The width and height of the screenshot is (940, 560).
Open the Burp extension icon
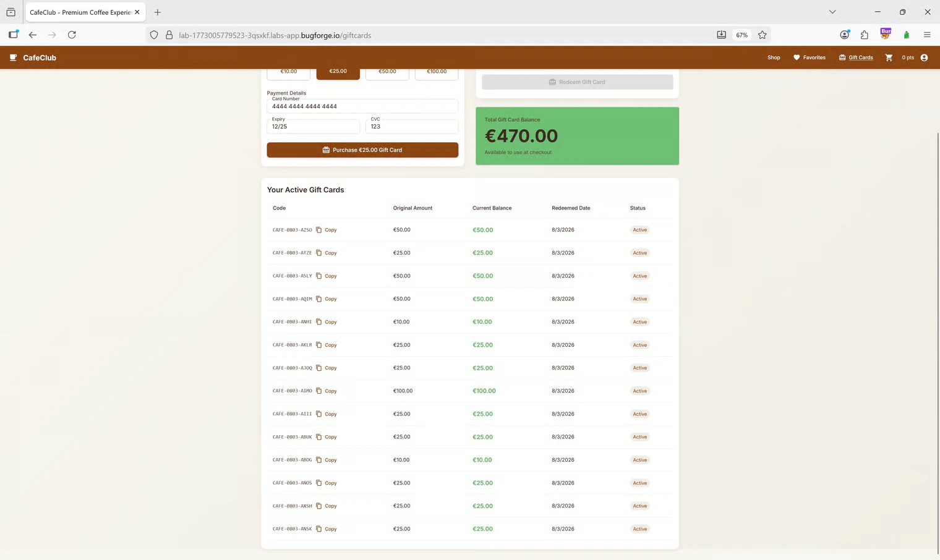(x=886, y=34)
